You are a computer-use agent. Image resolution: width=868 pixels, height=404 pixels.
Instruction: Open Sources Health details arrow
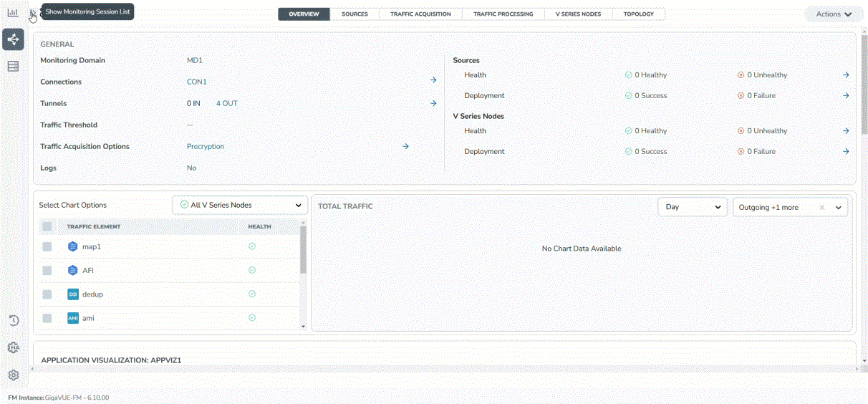pyautogui.click(x=846, y=75)
